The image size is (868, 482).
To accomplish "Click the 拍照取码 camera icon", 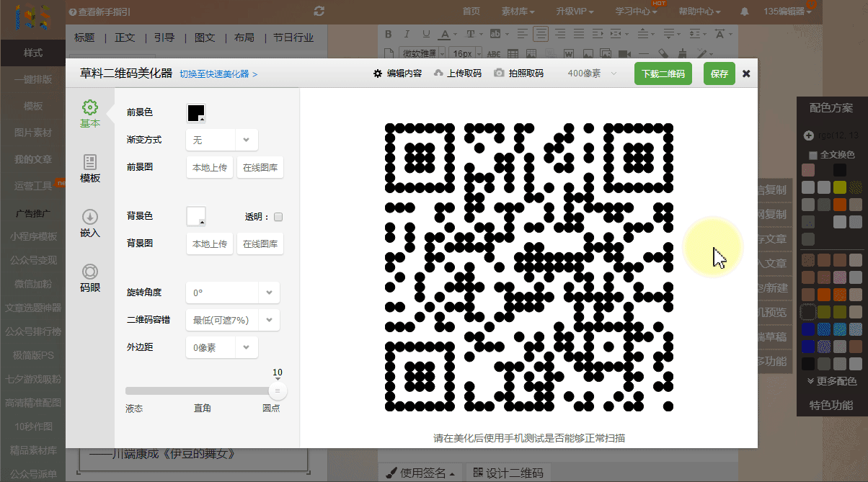I will [498, 73].
